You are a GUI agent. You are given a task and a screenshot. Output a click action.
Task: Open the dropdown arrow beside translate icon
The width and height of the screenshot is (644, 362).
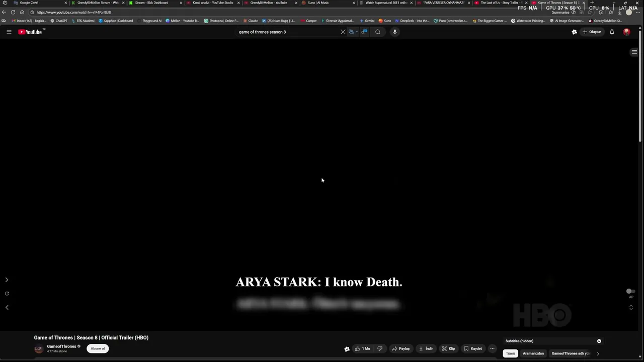(357, 32)
